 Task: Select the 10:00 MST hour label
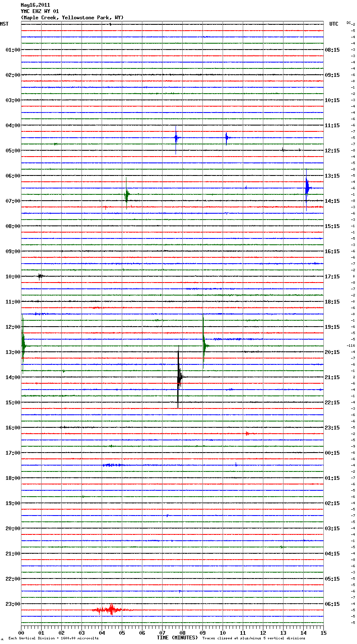(13, 276)
